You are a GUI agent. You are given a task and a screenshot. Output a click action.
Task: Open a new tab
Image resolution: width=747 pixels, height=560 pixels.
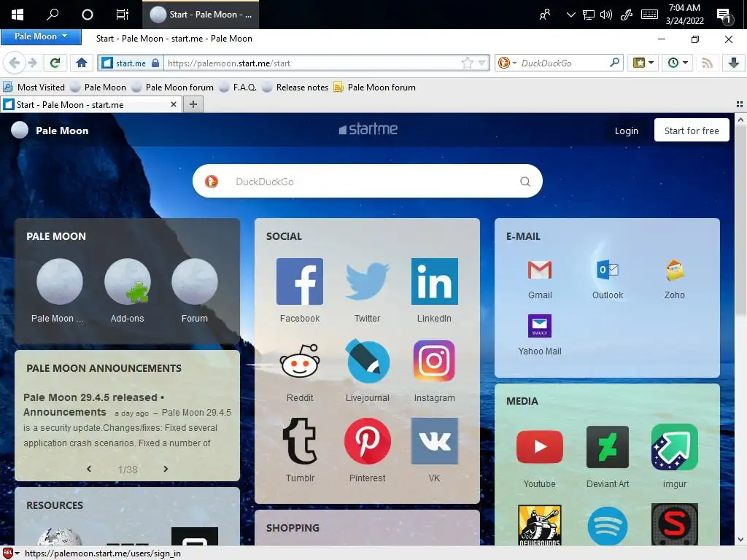[x=193, y=104]
